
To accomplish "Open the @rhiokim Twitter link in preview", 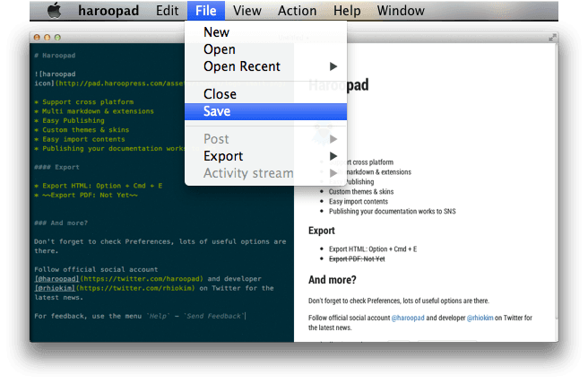I will [485, 319].
